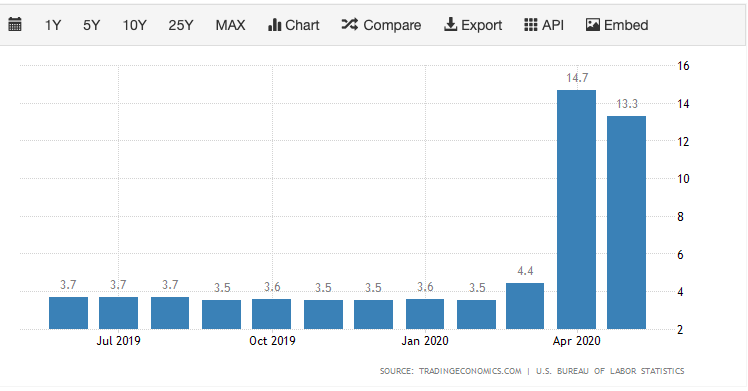Click the grid icon beside API
This screenshot has height=391, width=748.
(530, 25)
